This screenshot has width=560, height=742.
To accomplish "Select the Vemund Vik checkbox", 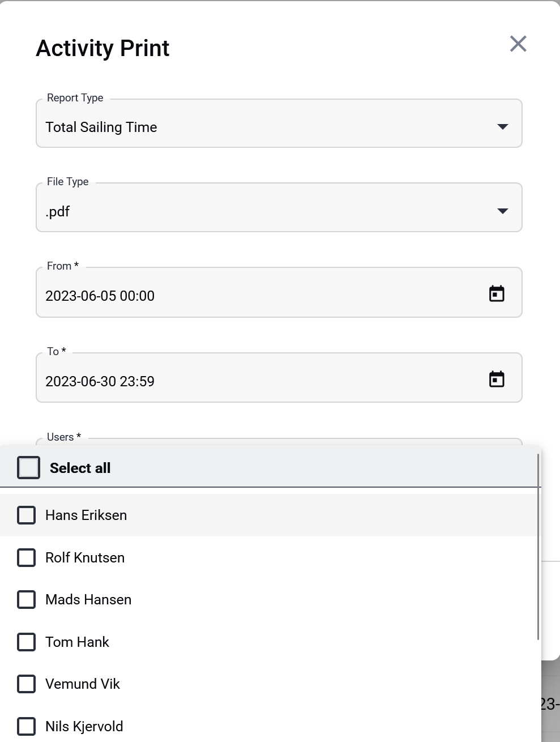I will click(x=27, y=684).
